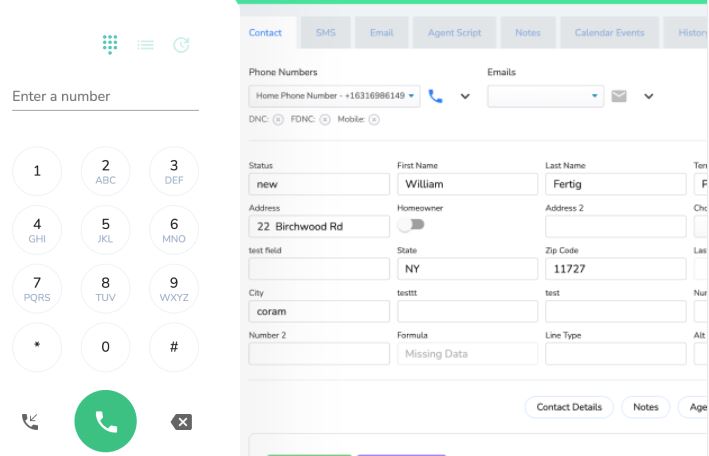Click the Zip Code field 11727
The width and height of the screenshot is (709, 456).
click(615, 269)
